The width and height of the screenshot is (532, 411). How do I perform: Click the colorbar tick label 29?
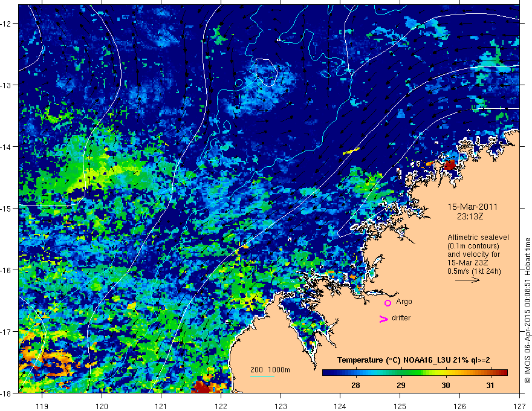(401, 385)
